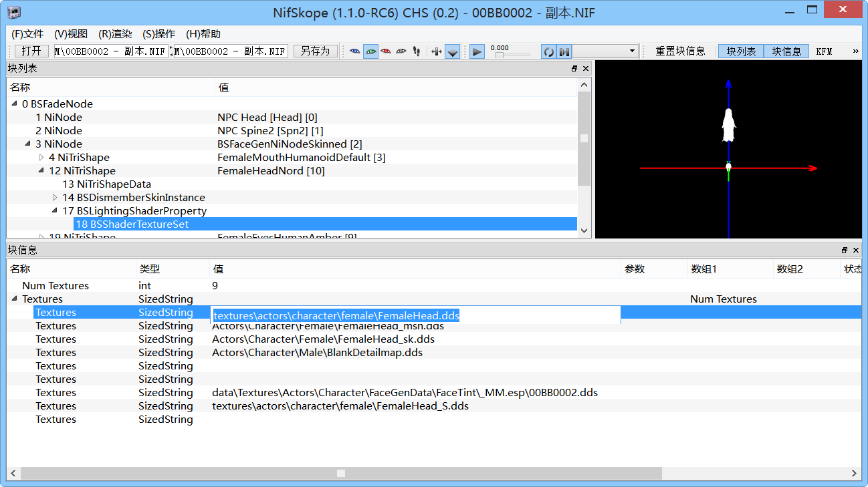Click block list scroll-down arrow

pos(584,230)
